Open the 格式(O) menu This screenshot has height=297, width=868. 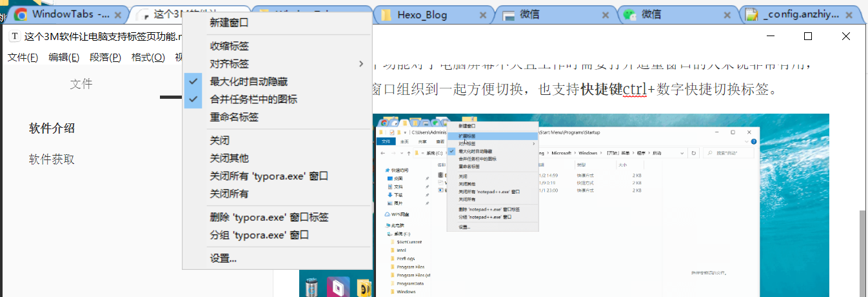click(148, 57)
